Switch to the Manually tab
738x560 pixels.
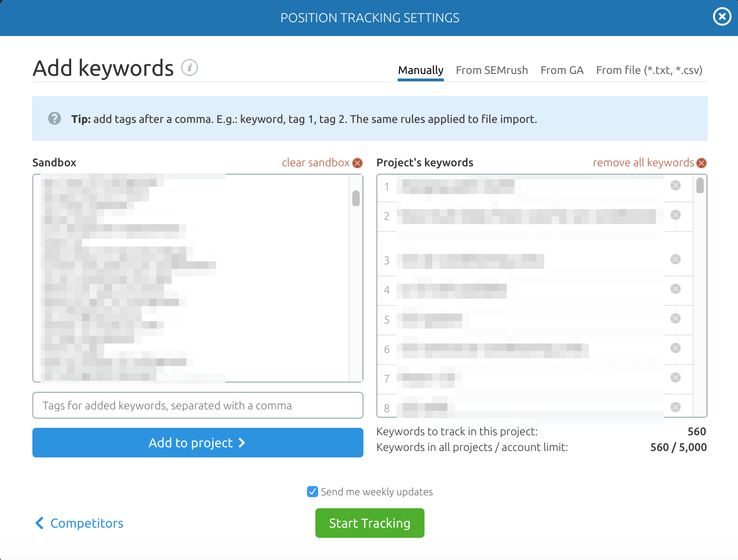pyautogui.click(x=421, y=70)
